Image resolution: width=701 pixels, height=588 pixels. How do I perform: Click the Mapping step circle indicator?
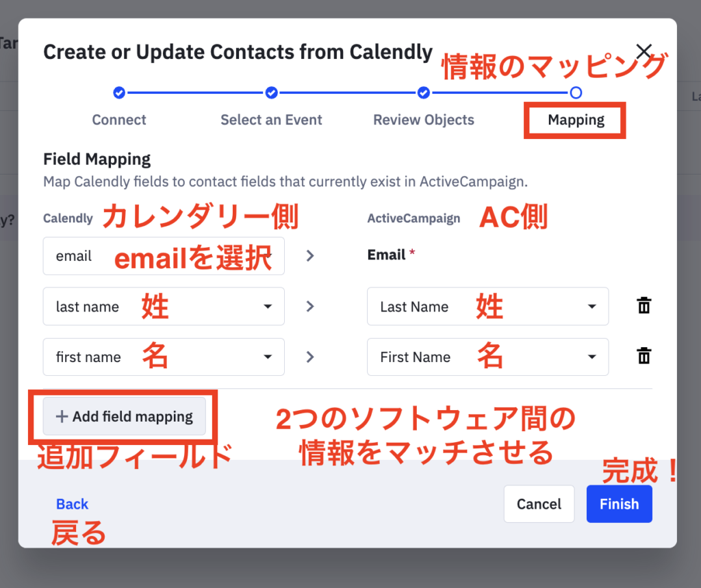point(576,92)
